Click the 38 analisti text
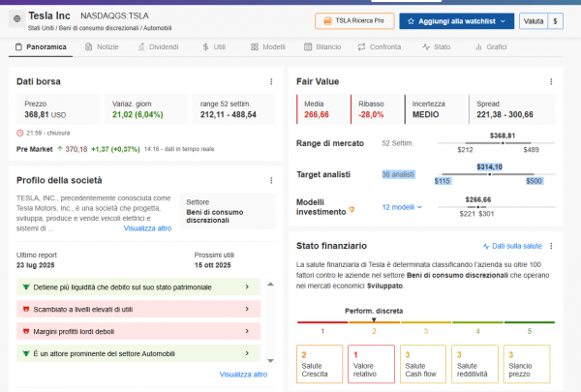The width and height of the screenshot is (581, 392). (398, 174)
